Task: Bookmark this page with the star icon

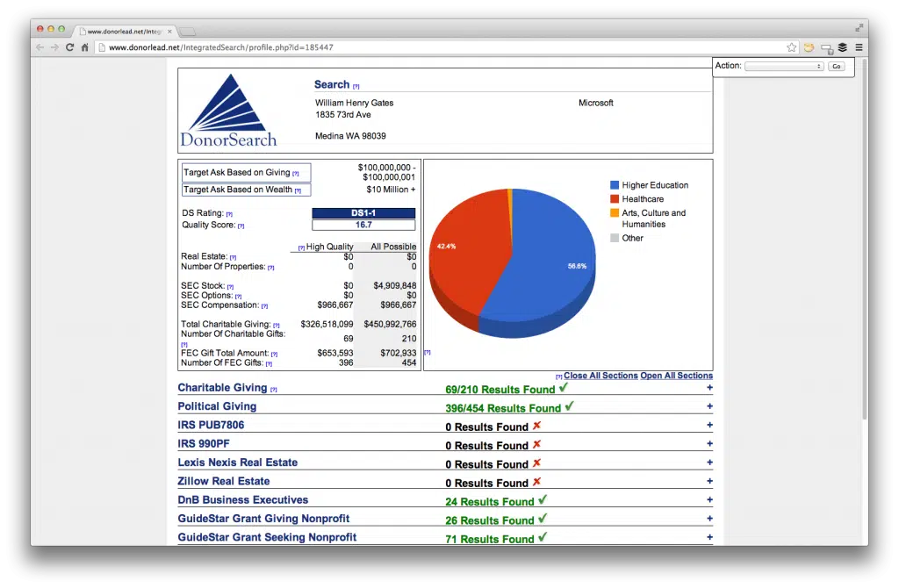Action: (791, 47)
